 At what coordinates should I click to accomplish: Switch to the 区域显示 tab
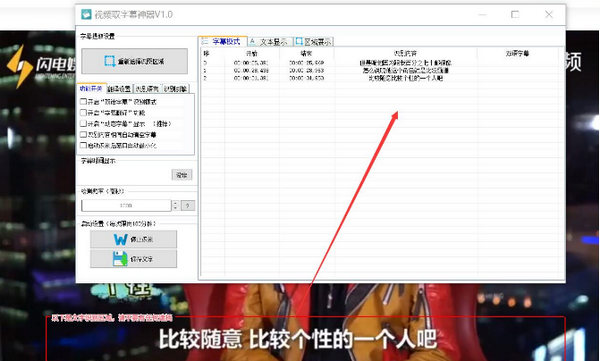point(314,42)
